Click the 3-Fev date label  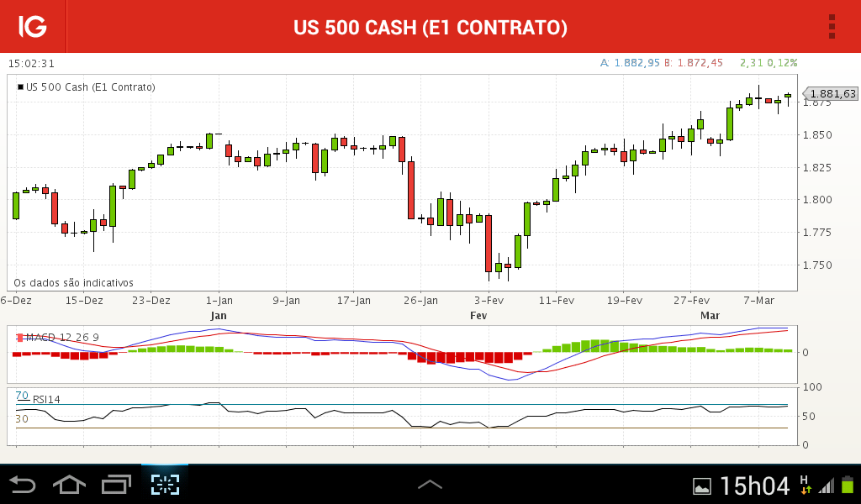tap(489, 301)
